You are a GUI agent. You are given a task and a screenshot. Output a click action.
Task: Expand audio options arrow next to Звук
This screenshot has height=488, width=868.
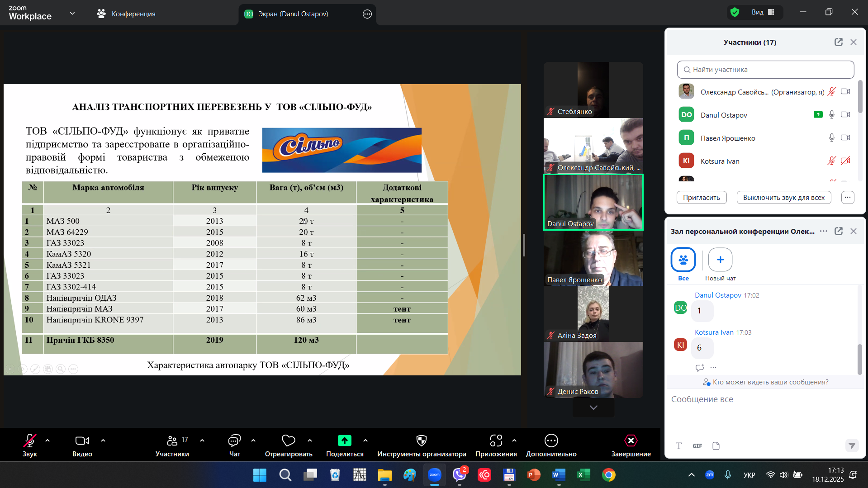click(47, 440)
